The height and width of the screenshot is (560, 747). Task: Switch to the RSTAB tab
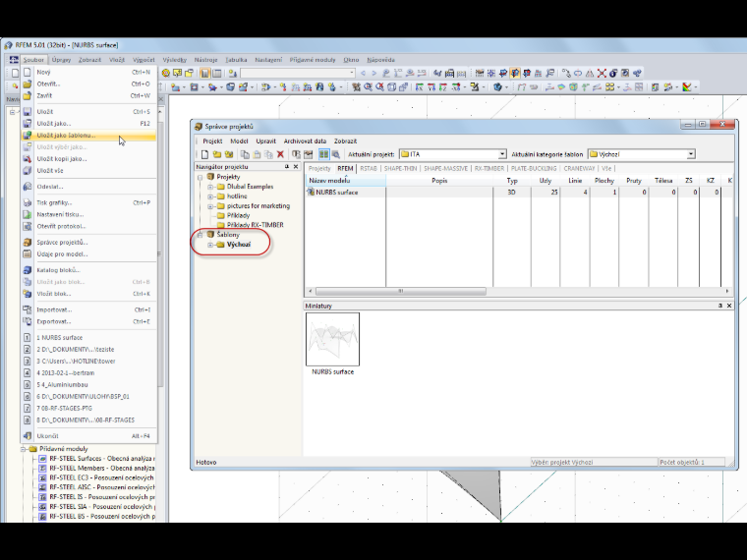pyautogui.click(x=369, y=168)
